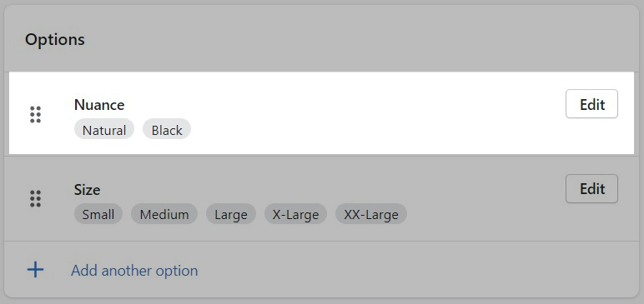644x304 pixels.
Task: Grab the drag handle beside Nuance
Action: [x=36, y=114]
